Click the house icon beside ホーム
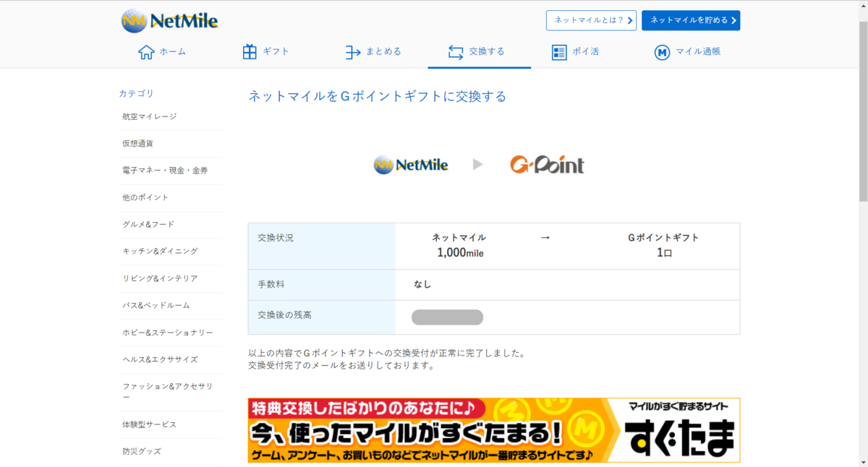 146,52
